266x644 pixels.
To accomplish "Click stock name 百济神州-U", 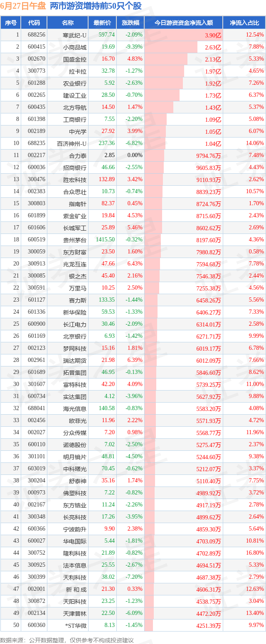I will (x=72, y=143).
